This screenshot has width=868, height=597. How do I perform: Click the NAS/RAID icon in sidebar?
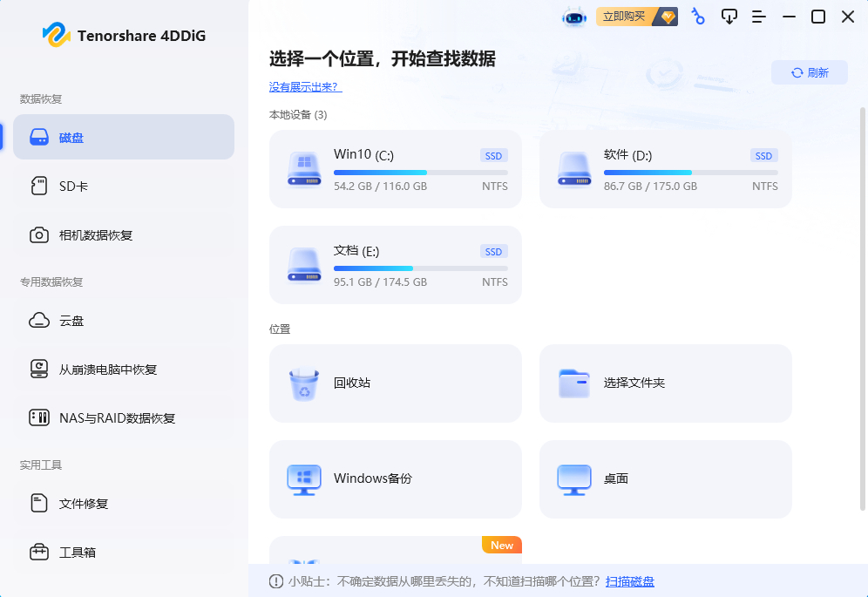38,417
